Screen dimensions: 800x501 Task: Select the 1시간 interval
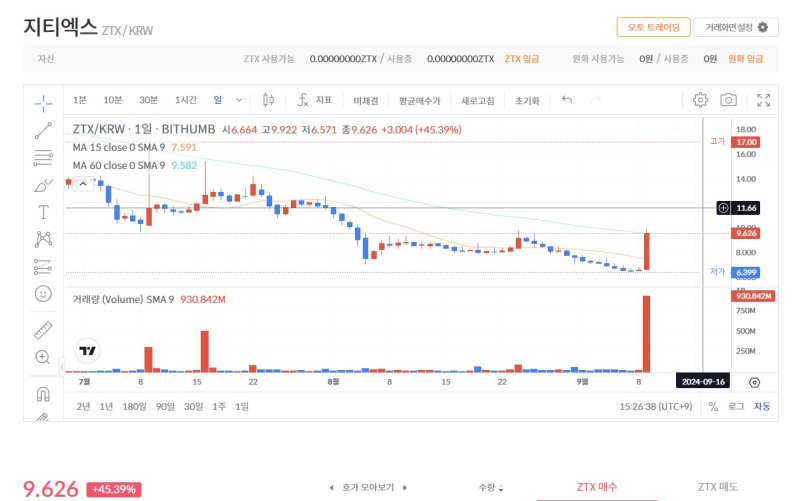click(x=186, y=100)
